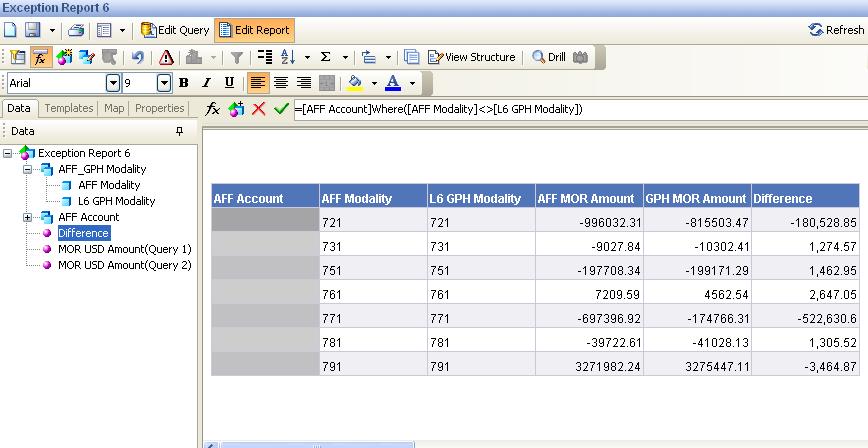Open the dropdown beside the insert row icon
Screen dimensions: 868x448
point(388,58)
